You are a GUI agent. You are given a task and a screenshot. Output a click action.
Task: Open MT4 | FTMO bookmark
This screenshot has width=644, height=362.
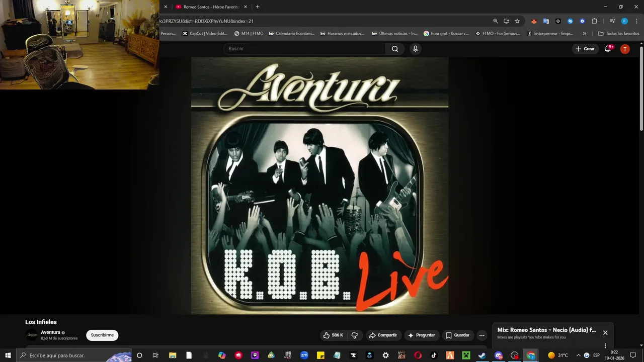coord(249,33)
